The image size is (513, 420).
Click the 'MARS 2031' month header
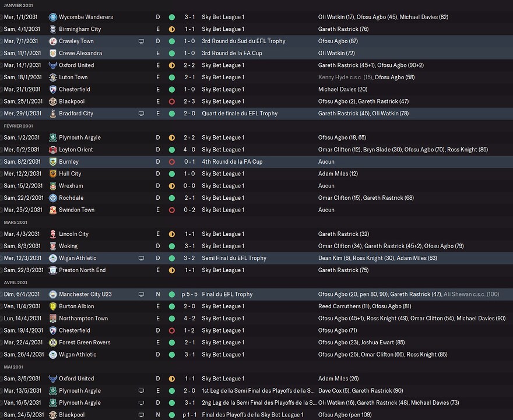15,223
